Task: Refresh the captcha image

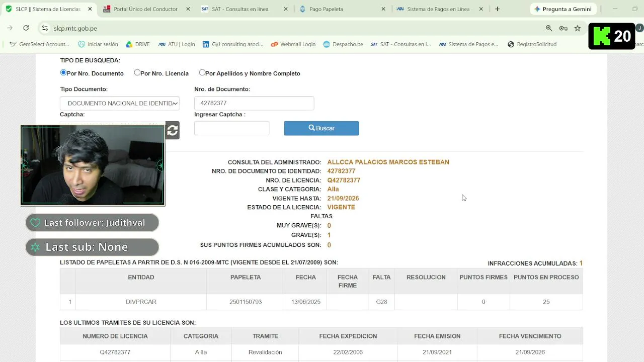Action: click(173, 130)
